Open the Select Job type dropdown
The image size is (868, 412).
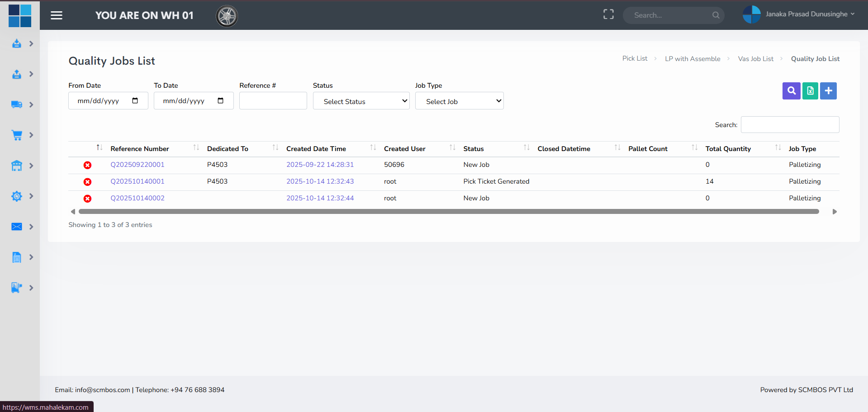[459, 101]
